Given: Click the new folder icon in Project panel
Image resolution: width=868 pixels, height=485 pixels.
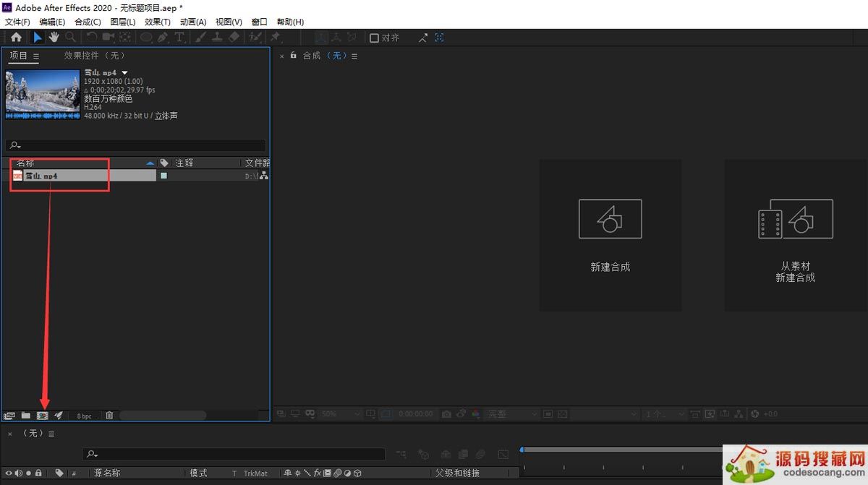Looking at the screenshot, I should pyautogui.click(x=25, y=416).
